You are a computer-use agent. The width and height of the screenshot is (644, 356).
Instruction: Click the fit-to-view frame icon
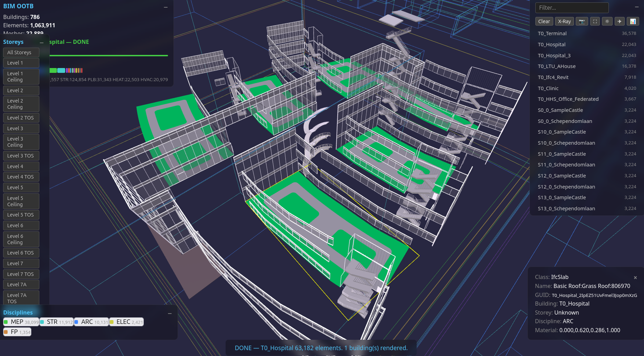pyautogui.click(x=595, y=21)
